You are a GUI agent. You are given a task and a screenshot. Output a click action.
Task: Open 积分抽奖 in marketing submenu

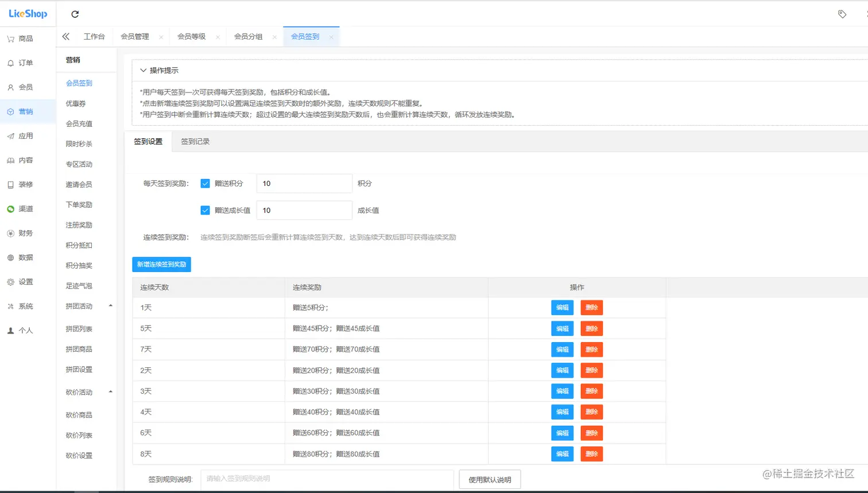(79, 266)
